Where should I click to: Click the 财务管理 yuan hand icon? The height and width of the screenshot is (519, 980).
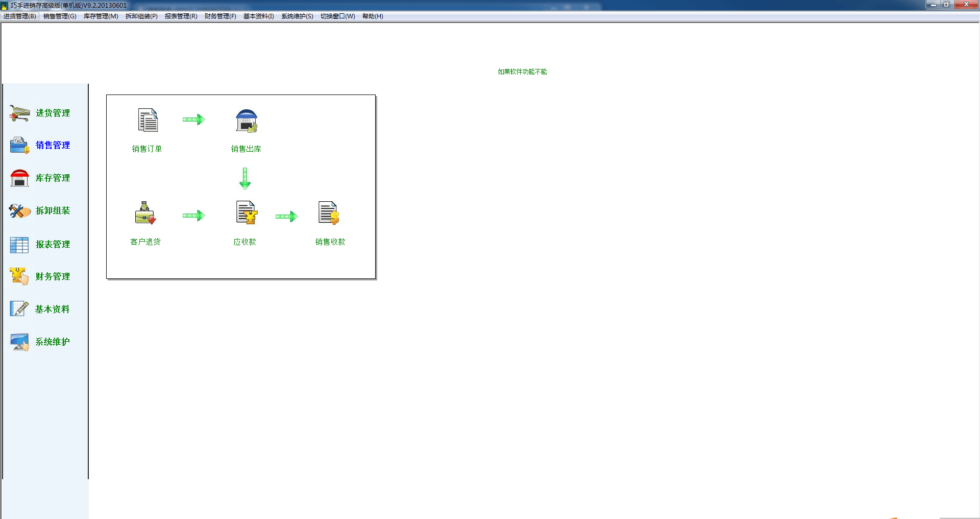(19, 276)
